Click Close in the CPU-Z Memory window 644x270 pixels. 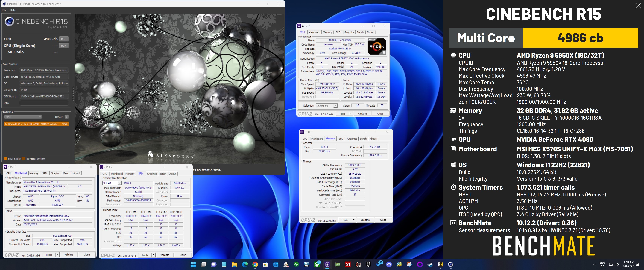(x=383, y=220)
